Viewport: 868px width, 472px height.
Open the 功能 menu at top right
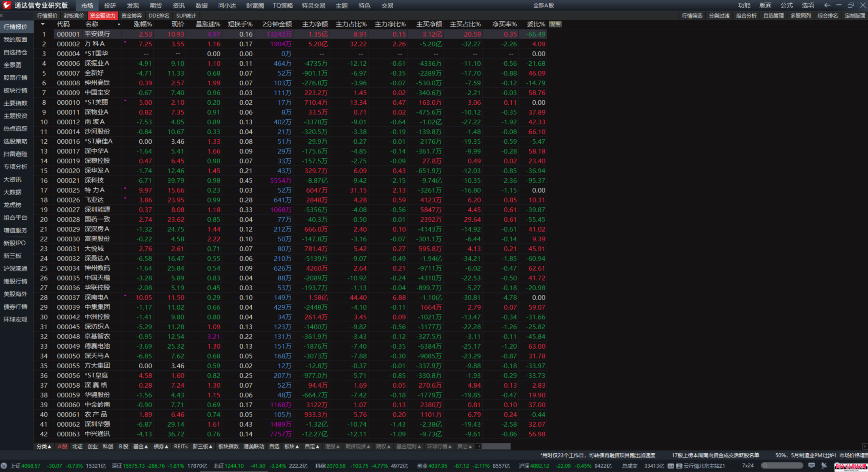744,5
